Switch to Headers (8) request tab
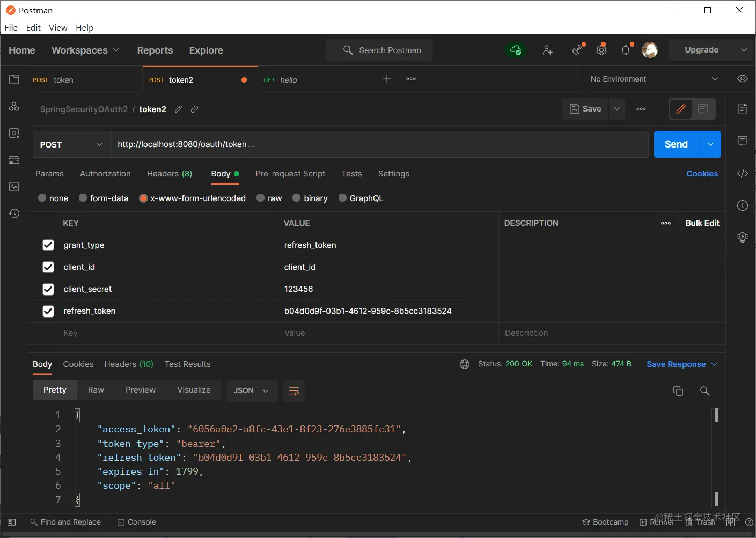Viewport: 756px width, 538px height. click(x=170, y=174)
